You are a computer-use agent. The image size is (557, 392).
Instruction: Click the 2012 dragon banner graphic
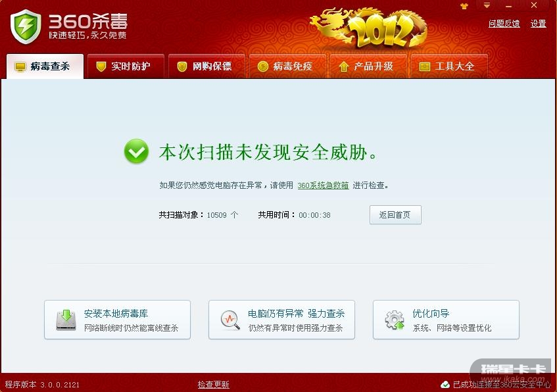[x=370, y=28]
